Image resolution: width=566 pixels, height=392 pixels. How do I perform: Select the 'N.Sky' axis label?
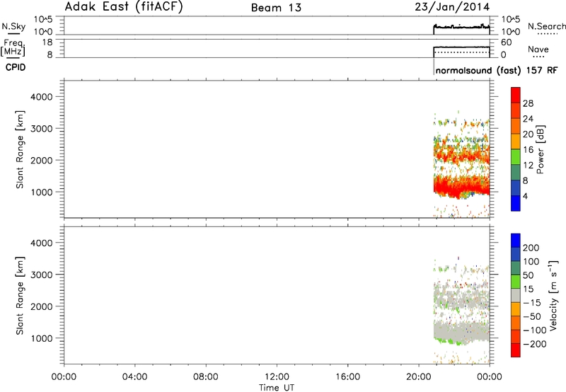[x=13, y=26]
